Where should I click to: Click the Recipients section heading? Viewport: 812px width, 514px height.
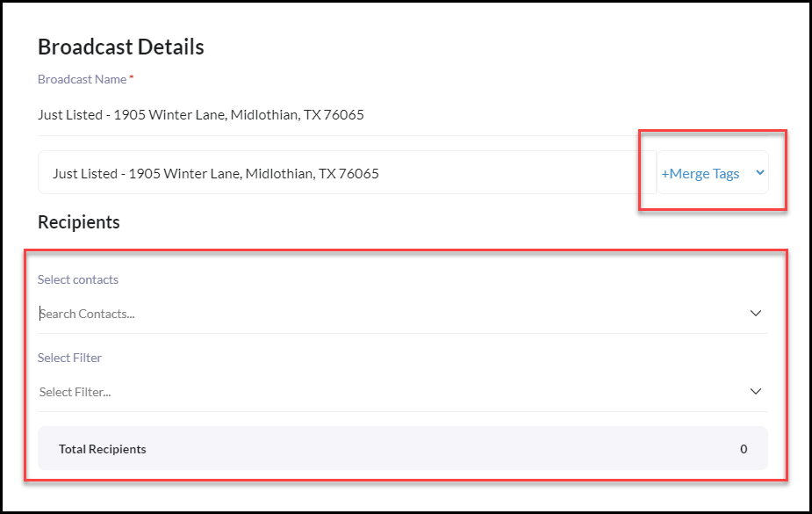78,222
